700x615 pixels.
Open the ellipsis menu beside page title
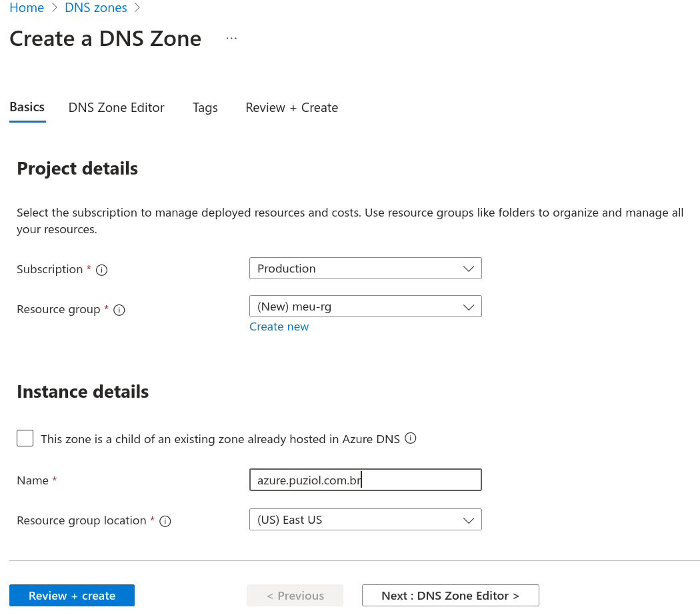[231, 39]
